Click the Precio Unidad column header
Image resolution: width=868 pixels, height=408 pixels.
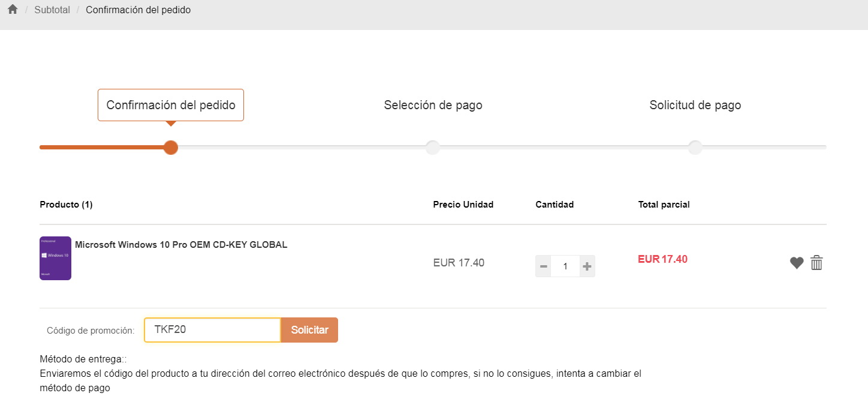click(463, 205)
